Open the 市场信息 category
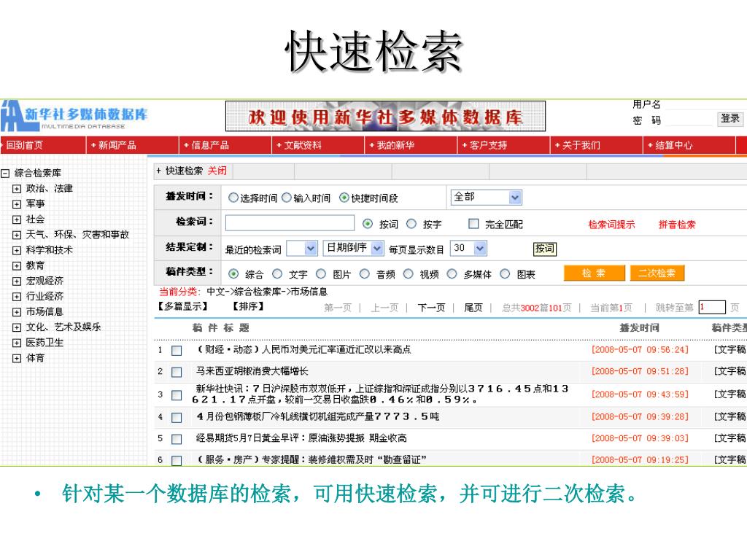Viewport: 747px width, 560px height. point(44,311)
